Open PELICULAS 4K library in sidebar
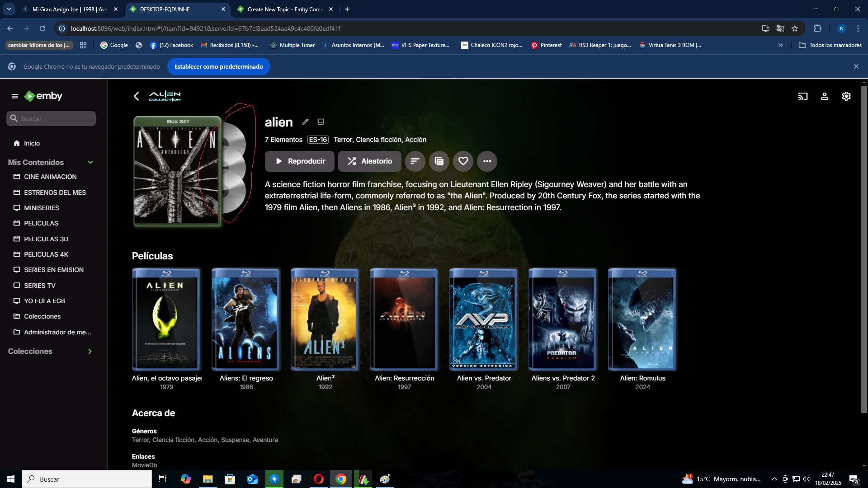The image size is (868, 488). (x=46, y=254)
